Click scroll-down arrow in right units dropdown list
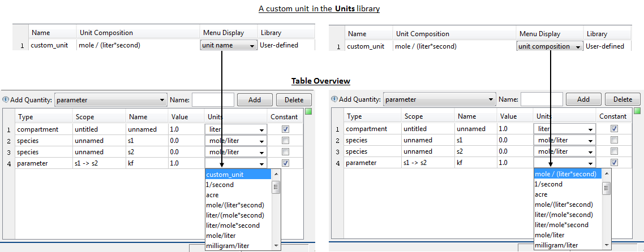 [606, 245]
